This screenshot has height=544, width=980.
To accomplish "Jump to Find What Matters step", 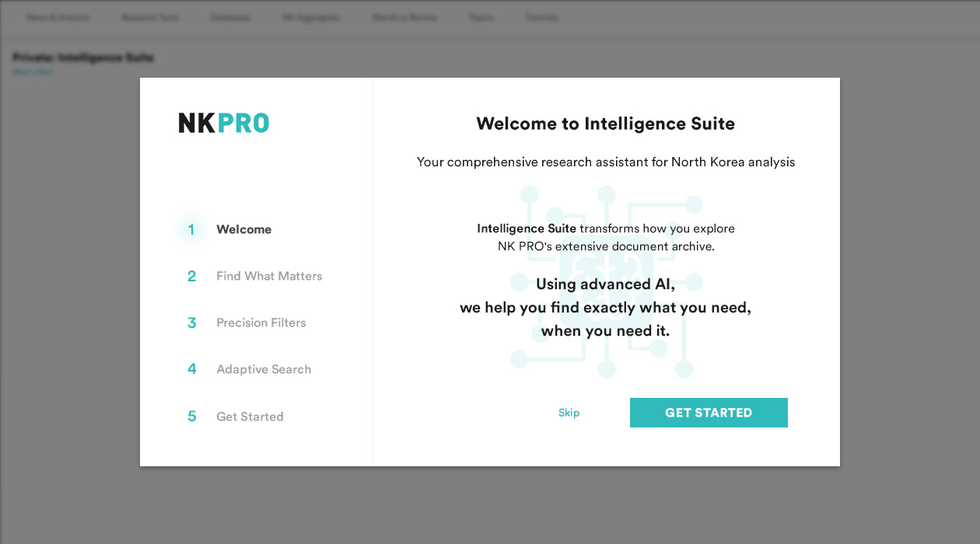I will point(269,276).
